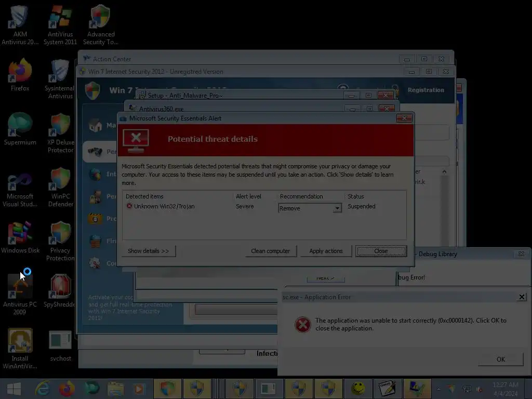
Task: Open the SpyShredder desktop icon
Action: coord(60,291)
